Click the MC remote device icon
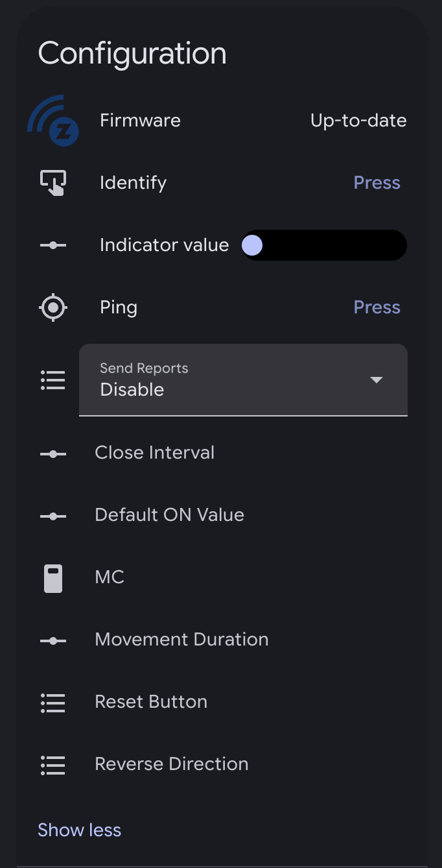Image resolution: width=442 pixels, height=868 pixels. click(53, 577)
